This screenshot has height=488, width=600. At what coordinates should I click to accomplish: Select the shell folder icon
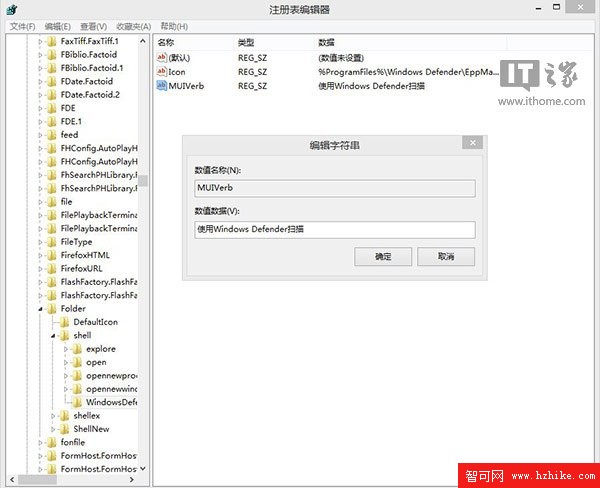point(64,335)
